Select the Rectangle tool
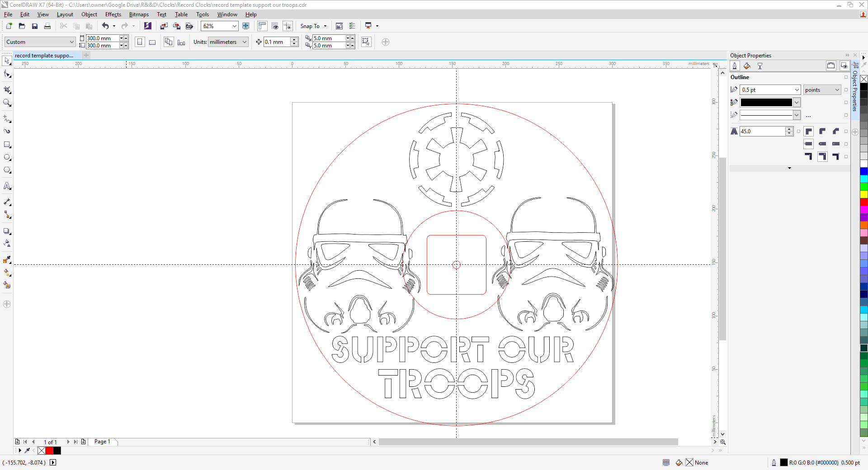This screenshot has width=868, height=470. tap(7, 145)
